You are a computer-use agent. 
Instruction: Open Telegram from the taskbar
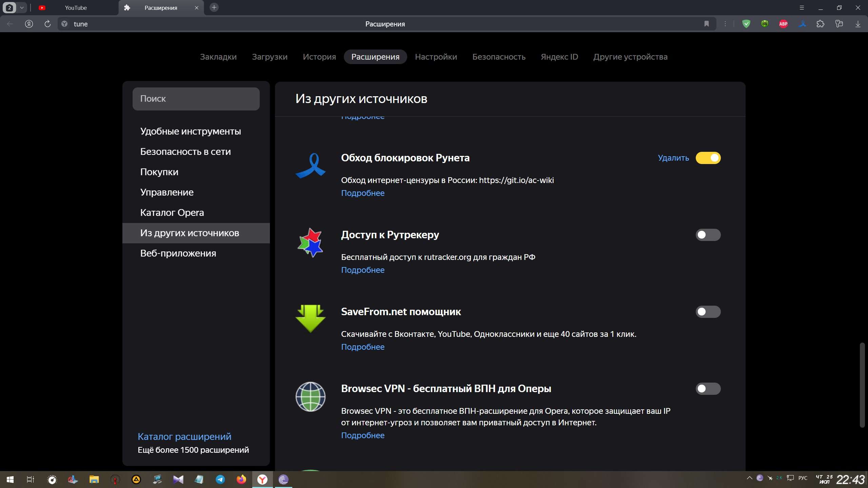tap(220, 479)
